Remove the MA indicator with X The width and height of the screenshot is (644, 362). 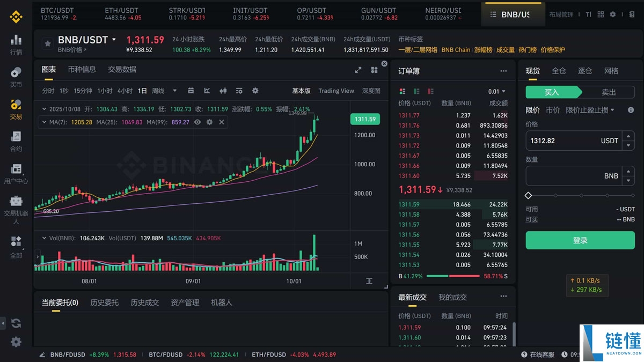pyautogui.click(x=221, y=122)
